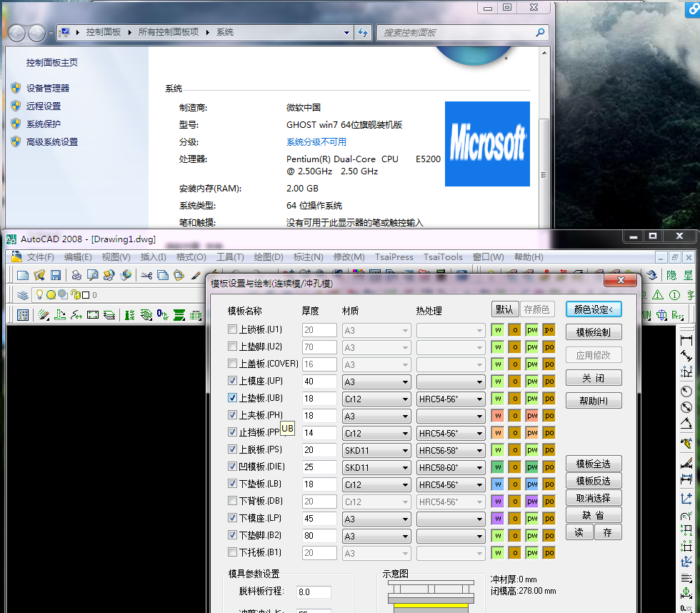Click the 脱料板行程 input field
The width and height of the screenshot is (700, 613).
314,592
